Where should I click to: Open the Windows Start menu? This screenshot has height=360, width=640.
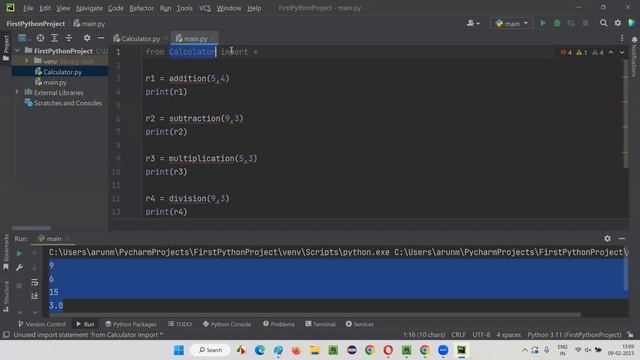(179, 350)
